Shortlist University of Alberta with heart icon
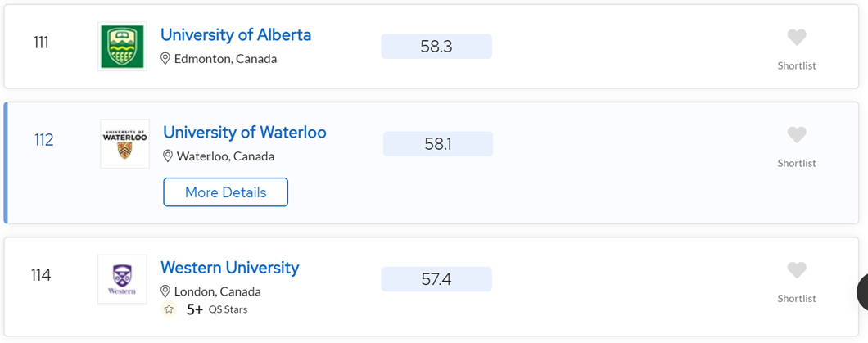Screen dimensions: 868x343 click(x=797, y=38)
